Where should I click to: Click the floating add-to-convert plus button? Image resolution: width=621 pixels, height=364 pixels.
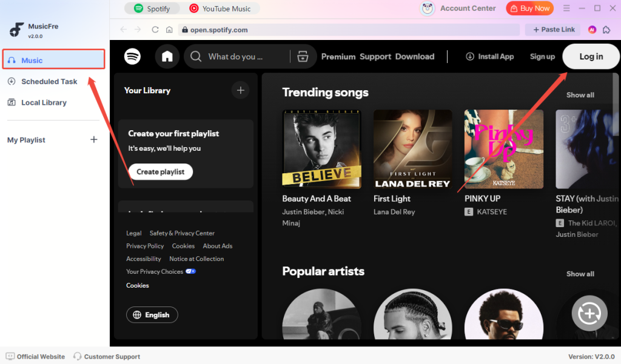(x=589, y=313)
